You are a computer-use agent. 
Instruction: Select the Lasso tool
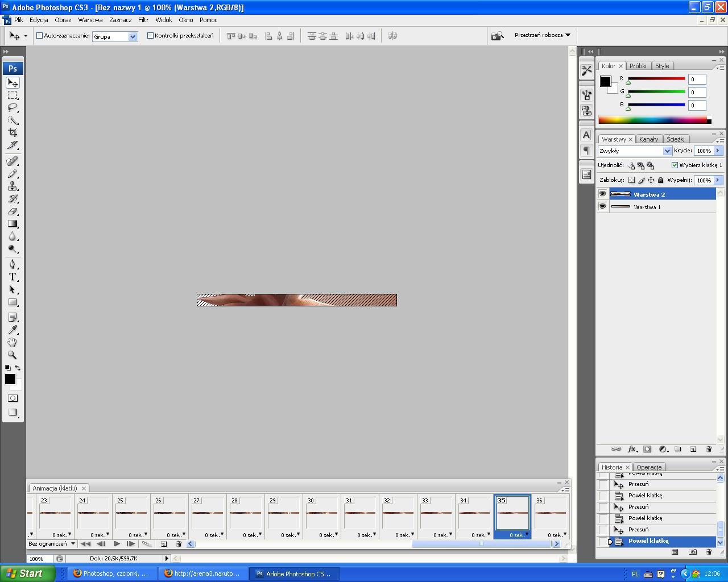coord(13,108)
